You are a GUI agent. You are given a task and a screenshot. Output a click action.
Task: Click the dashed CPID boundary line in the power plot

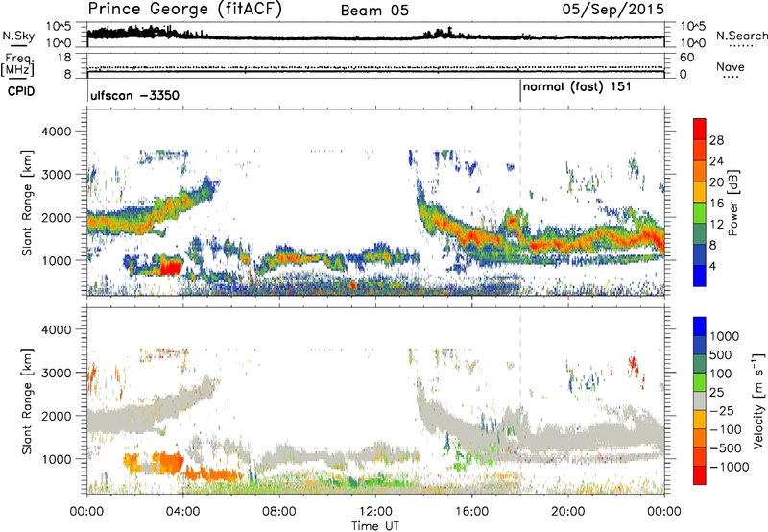[x=520, y=203]
